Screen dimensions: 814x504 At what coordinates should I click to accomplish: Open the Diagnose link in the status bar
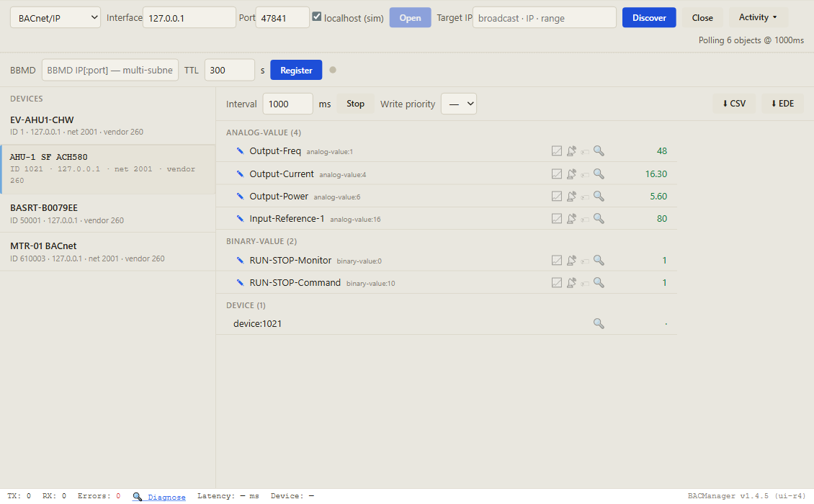(x=159, y=497)
